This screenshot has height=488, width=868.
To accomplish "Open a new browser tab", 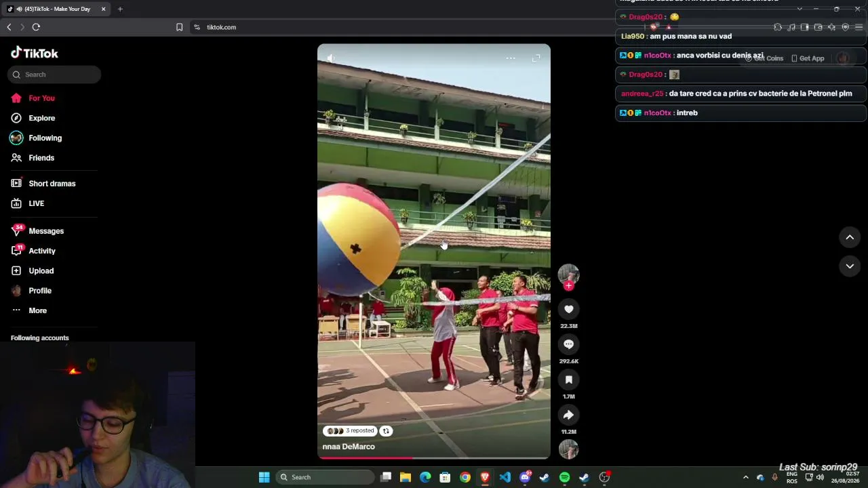I will [120, 9].
